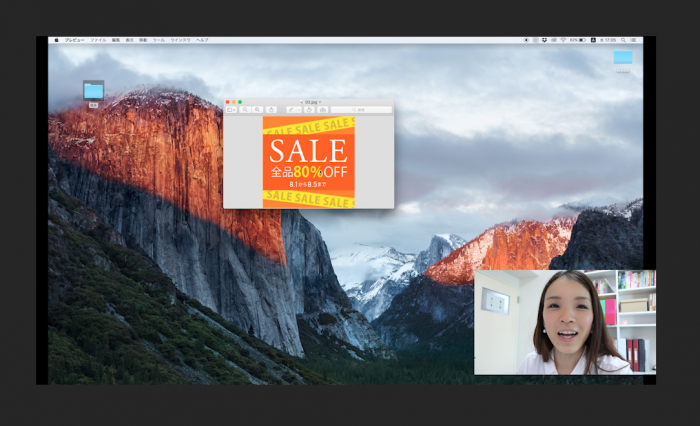The width and height of the screenshot is (700, 426).
Task: Click the zoom out magnifier in Preview
Action: pyautogui.click(x=245, y=109)
